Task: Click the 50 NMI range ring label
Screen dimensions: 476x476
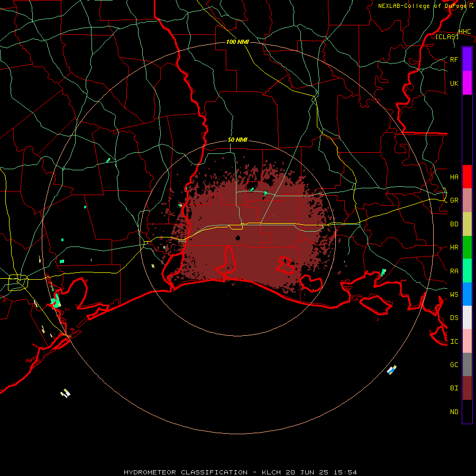Action: click(x=237, y=140)
